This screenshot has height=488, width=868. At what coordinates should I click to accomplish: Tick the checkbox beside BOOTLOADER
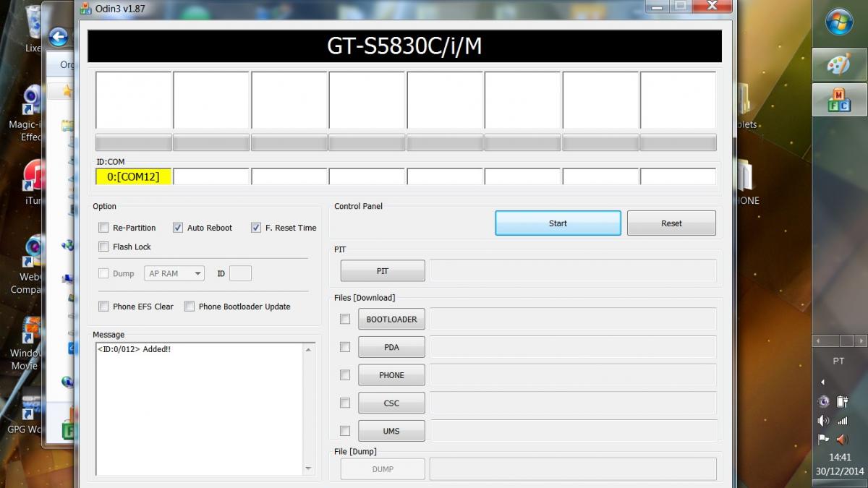coord(345,319)
